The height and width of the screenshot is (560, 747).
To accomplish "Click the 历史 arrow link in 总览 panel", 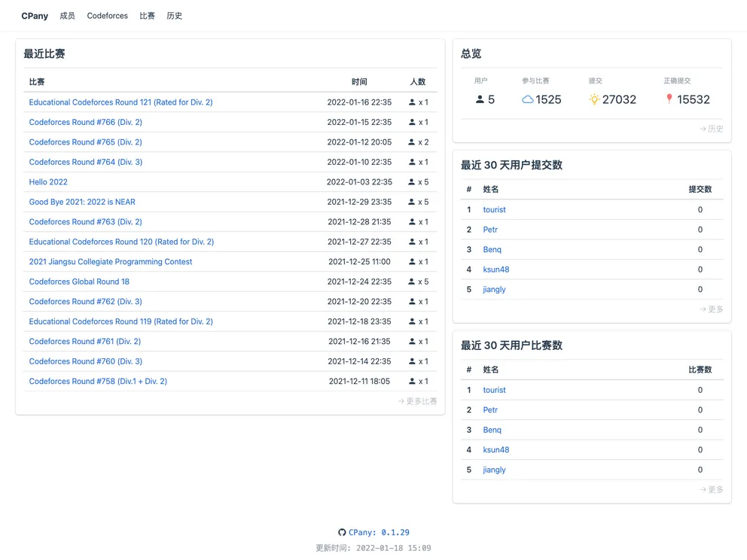I will click(x=711, y=129).
